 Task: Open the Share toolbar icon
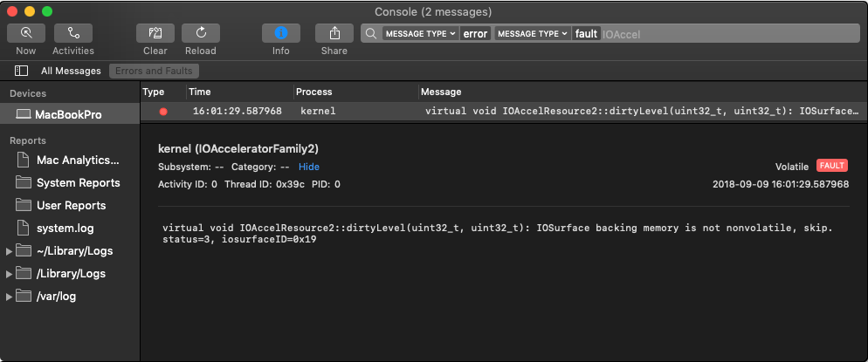[x=334, y=33]
